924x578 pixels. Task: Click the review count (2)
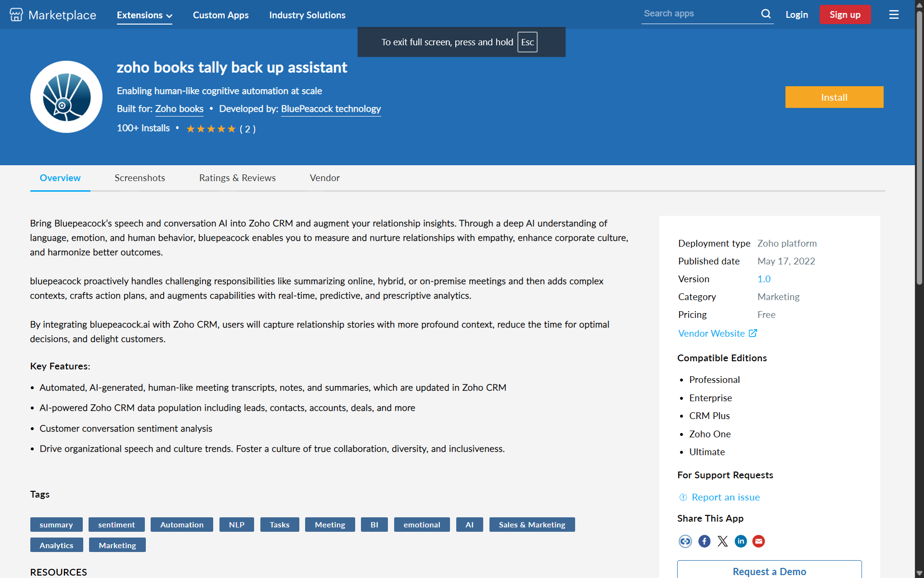pos(248,129)
